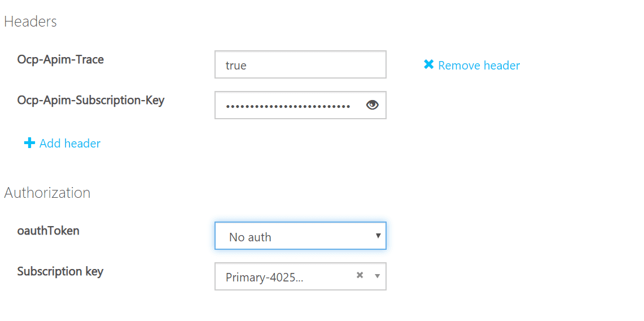Click the Headers section heading
644x321 pixels.
[30, 21]
